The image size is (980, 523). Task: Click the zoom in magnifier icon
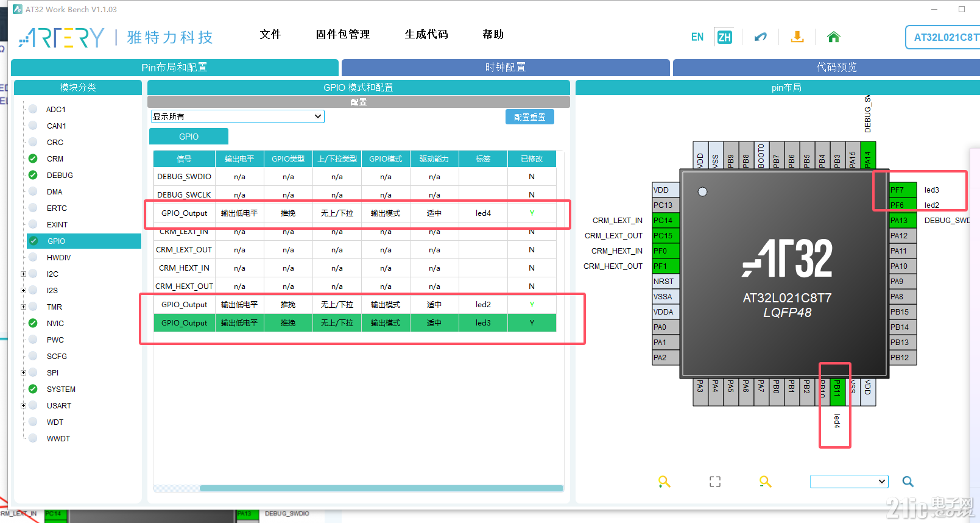pos(664,482)
